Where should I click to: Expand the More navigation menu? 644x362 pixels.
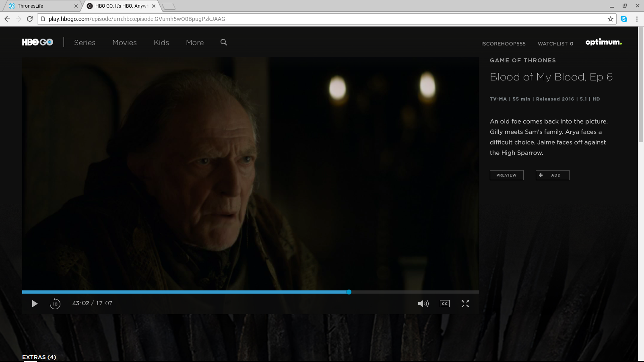tap(195, 43)
